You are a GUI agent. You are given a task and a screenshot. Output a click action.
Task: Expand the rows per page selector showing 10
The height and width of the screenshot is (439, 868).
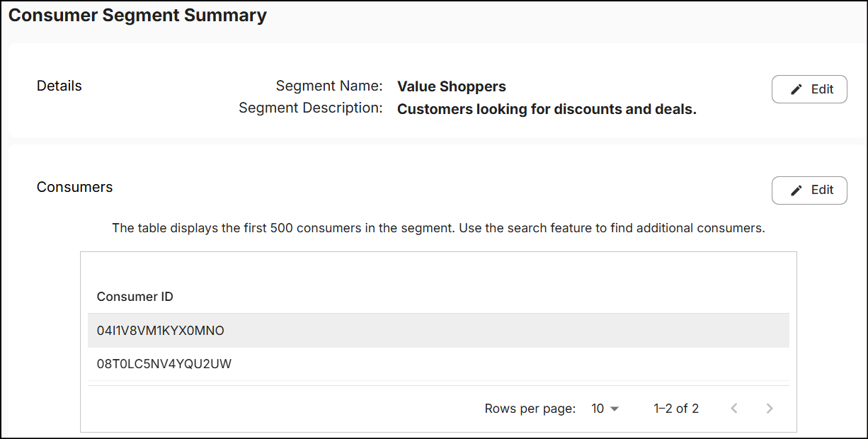(x=605, y=408)
